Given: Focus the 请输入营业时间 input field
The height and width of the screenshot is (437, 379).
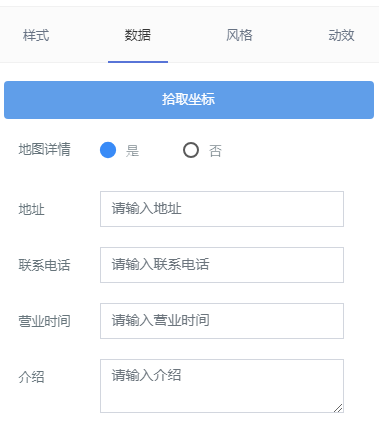Looking at the screenshot, I should (222, 321).
